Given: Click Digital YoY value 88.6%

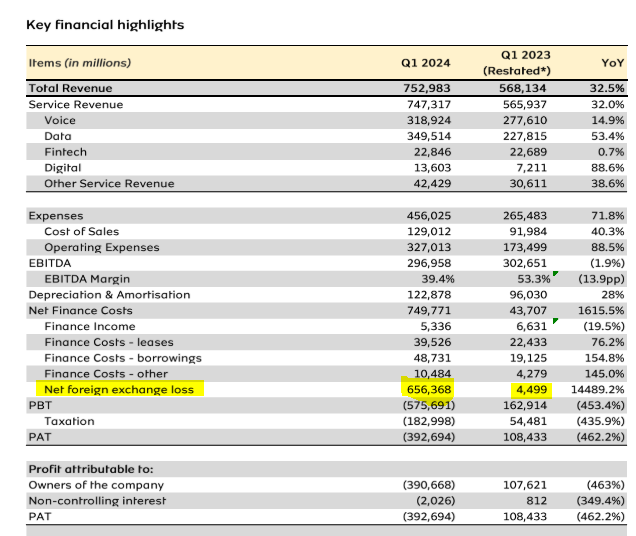Looking at the screenshot, I should [608, 168].
